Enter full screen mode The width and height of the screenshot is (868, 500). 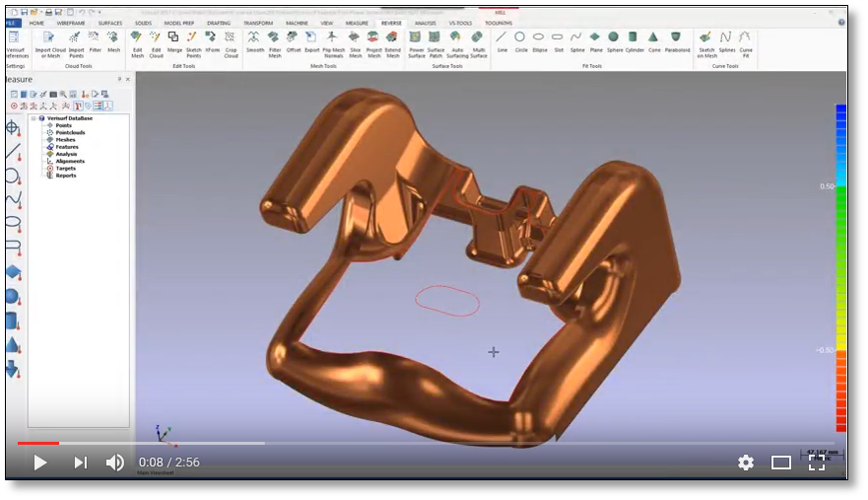[x=817, y=463]
